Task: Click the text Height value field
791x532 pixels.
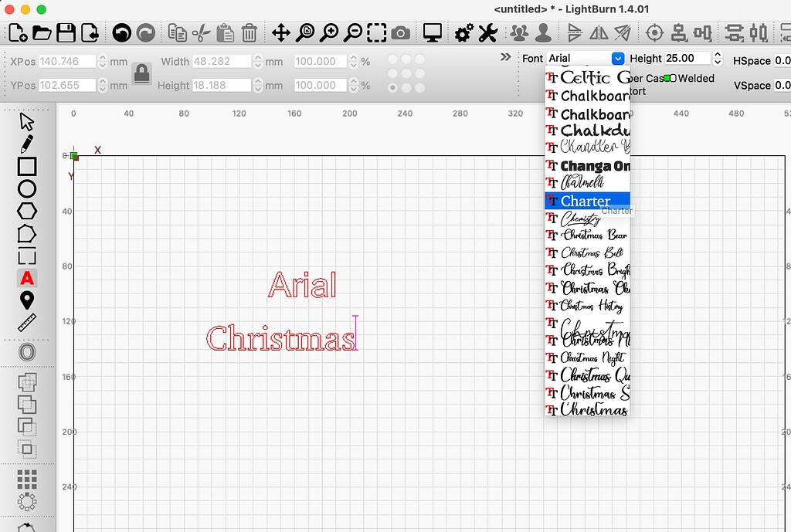Action: [x=687, y=58]
